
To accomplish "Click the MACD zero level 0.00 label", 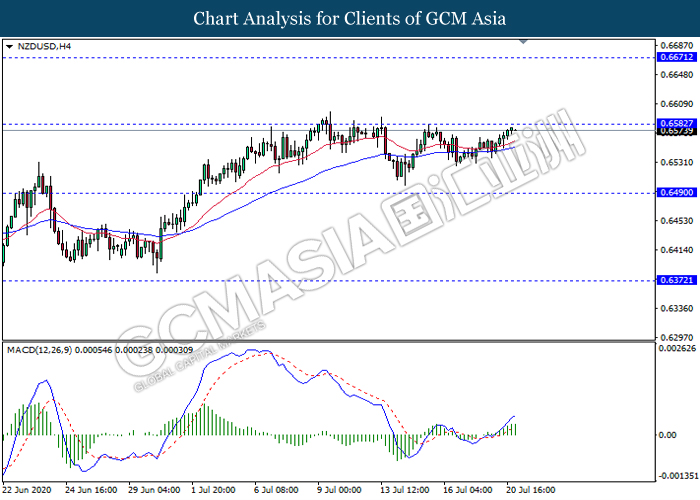I will pos(668,434).
